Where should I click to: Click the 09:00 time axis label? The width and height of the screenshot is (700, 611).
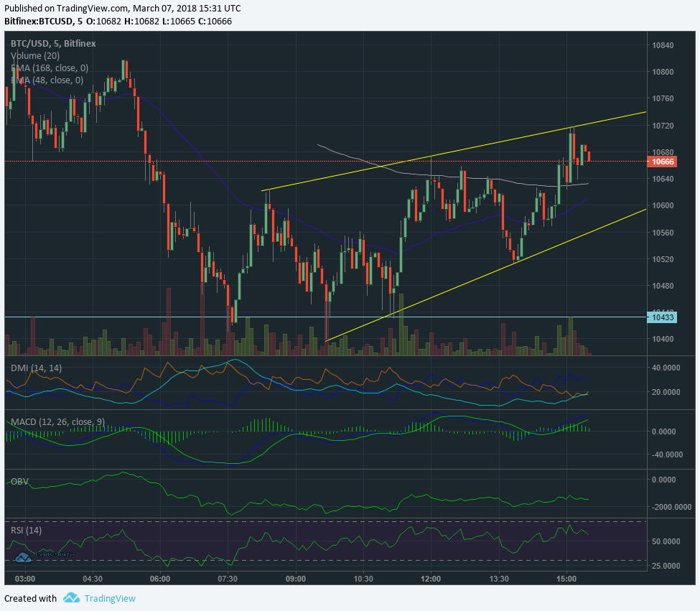pos(296,579)
